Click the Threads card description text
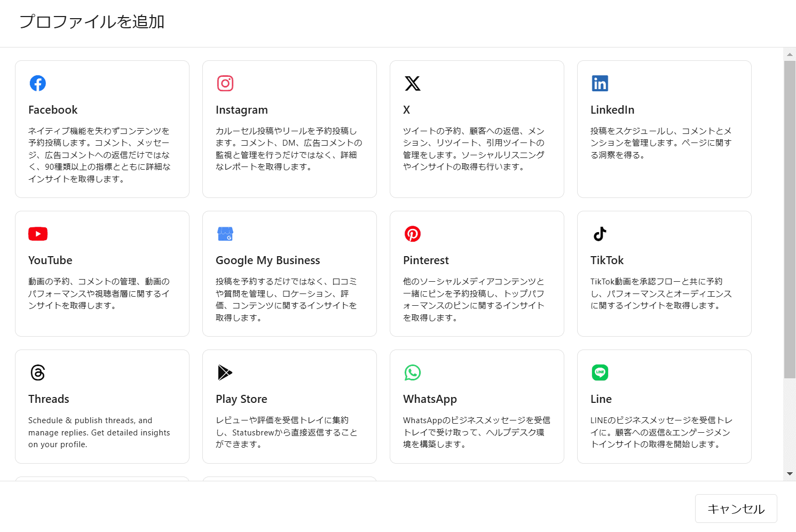The width and height of the screenshot is (796, 532). tap(99, 432)
